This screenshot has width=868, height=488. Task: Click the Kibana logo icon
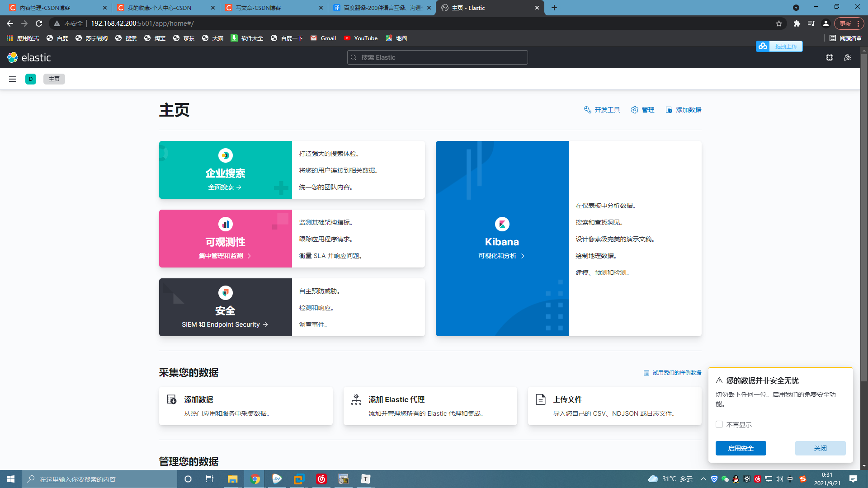[x=502, y=224]
